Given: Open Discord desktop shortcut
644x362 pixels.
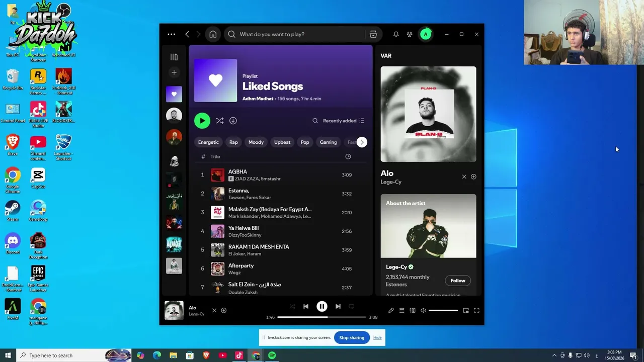Looking at the screenshot, I should pyautogui.click(x=13, y=244).
